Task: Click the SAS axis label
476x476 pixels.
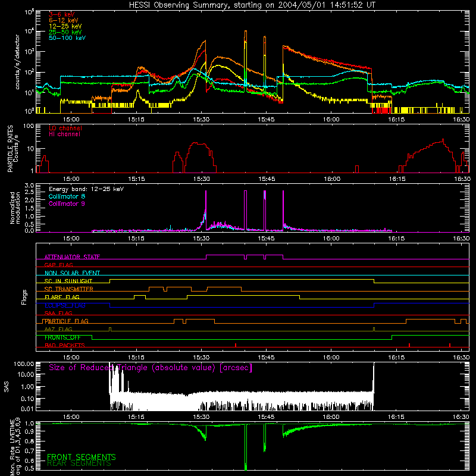Action: 6,386
